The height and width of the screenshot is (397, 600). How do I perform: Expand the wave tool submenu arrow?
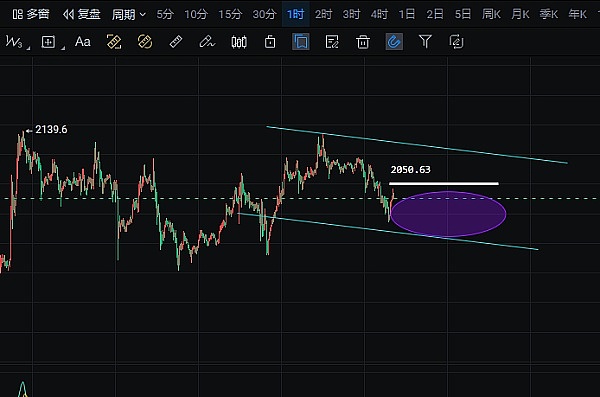point(28,48)
